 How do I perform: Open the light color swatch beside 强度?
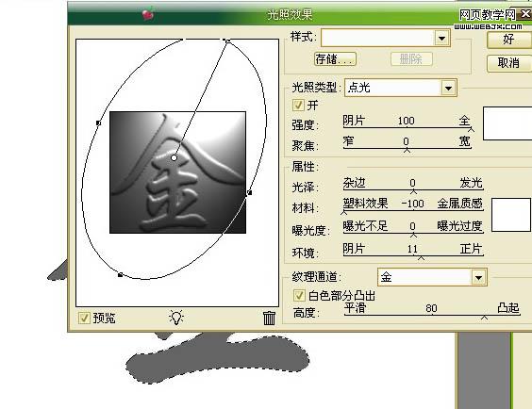pyautogui.click(x=507, y=123)
